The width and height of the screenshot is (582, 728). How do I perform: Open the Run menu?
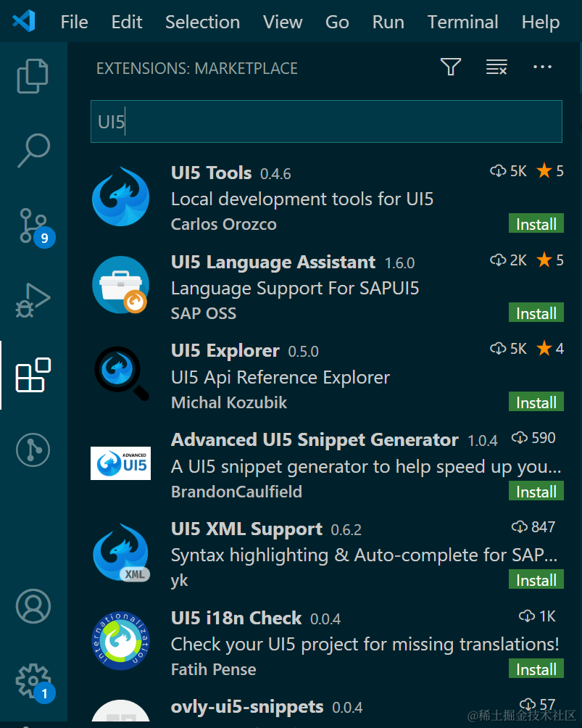[x=388, y=22]
